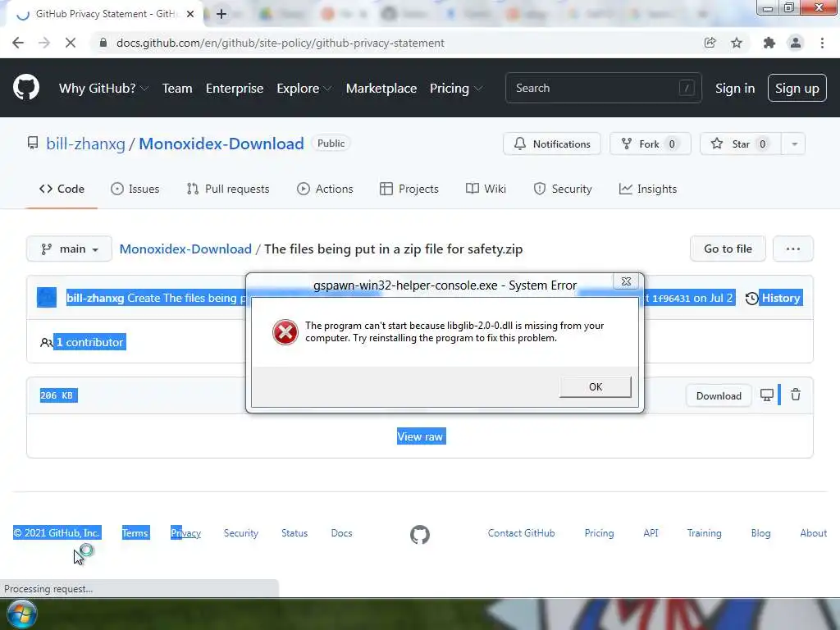Viewport: 840px width, 630px height.
Task: Click the Star button
Action: pyautogui.click(x=741, y=144)
